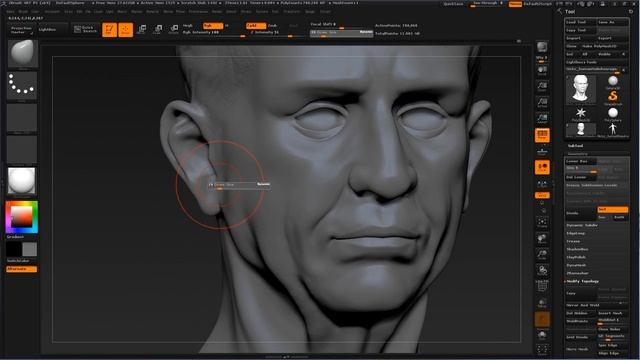
Task: Click the Load Tool button
Action: [x=580, y=22]
